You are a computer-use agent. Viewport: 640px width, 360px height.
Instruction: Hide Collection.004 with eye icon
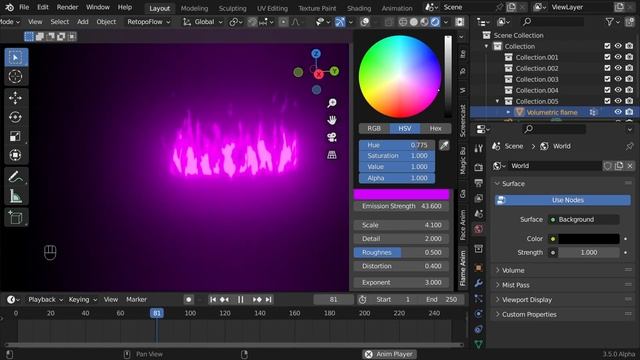click(x=618, y=90)
